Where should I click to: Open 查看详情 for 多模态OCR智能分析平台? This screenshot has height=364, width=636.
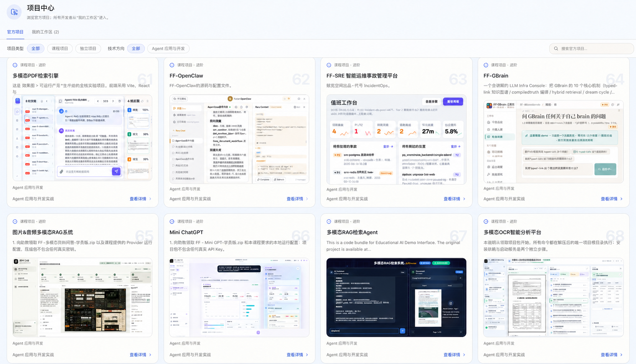coord(611,355)
